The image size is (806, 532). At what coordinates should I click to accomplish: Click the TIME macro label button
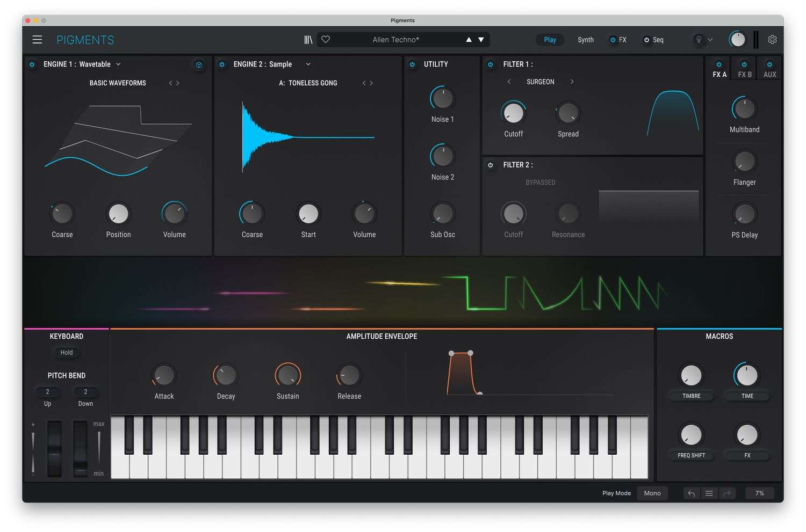[x=747, y=396]
